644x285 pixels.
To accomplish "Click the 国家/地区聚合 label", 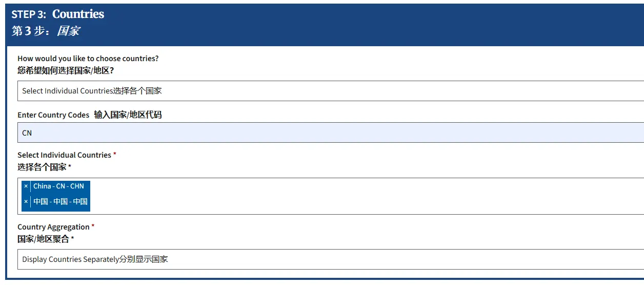I will [x=43, y=239].
